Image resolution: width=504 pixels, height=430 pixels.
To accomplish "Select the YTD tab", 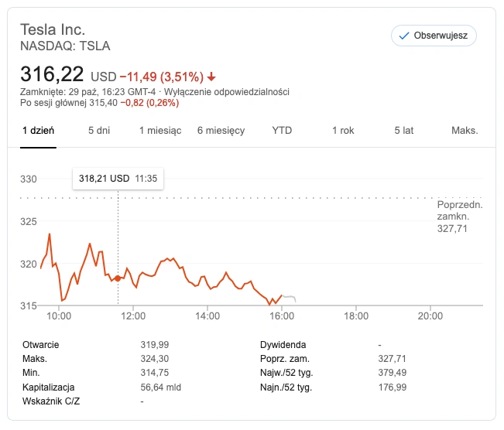I will coord(282,131).
